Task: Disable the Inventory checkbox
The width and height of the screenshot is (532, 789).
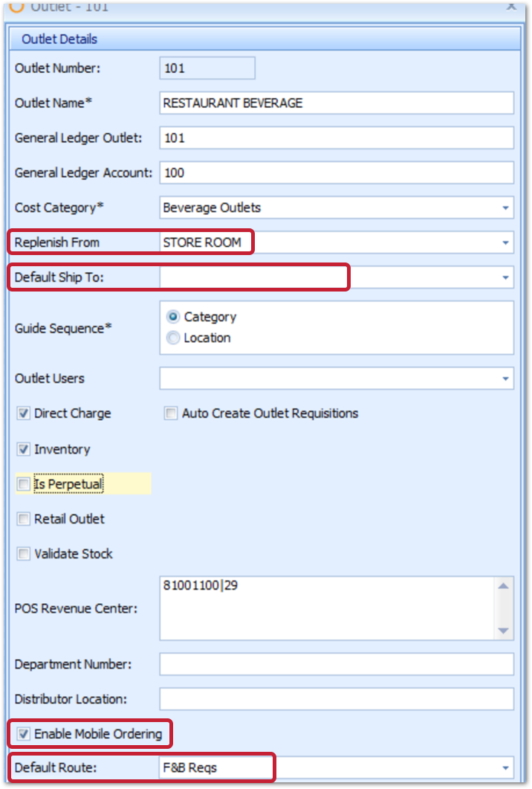Action: 23,449
